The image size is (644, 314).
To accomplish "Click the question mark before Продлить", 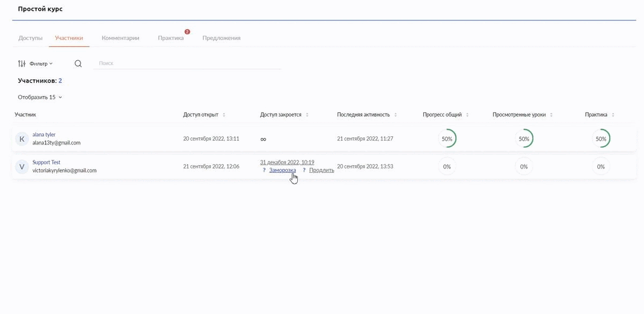I will pyautogui.click(x=304, y=170).
